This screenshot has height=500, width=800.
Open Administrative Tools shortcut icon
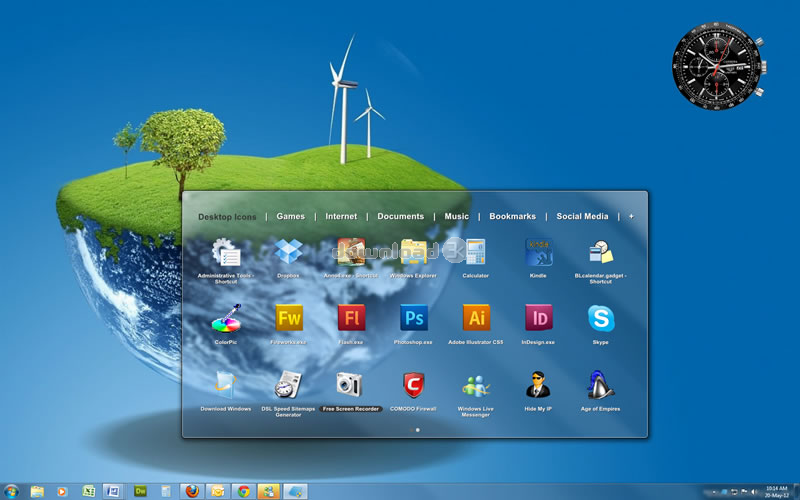226,253
